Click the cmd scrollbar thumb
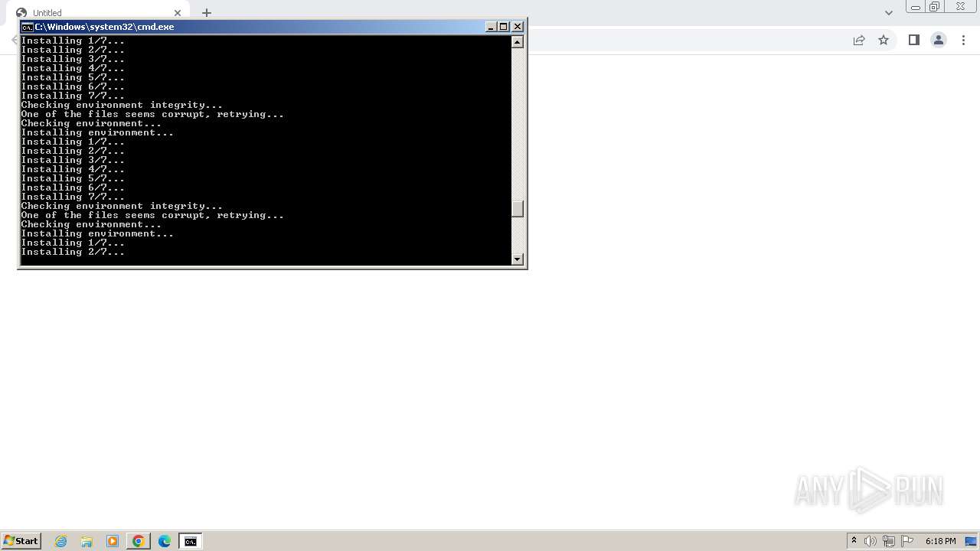Image resolution: width=980 pixels, height=551 pixels. 518,209
